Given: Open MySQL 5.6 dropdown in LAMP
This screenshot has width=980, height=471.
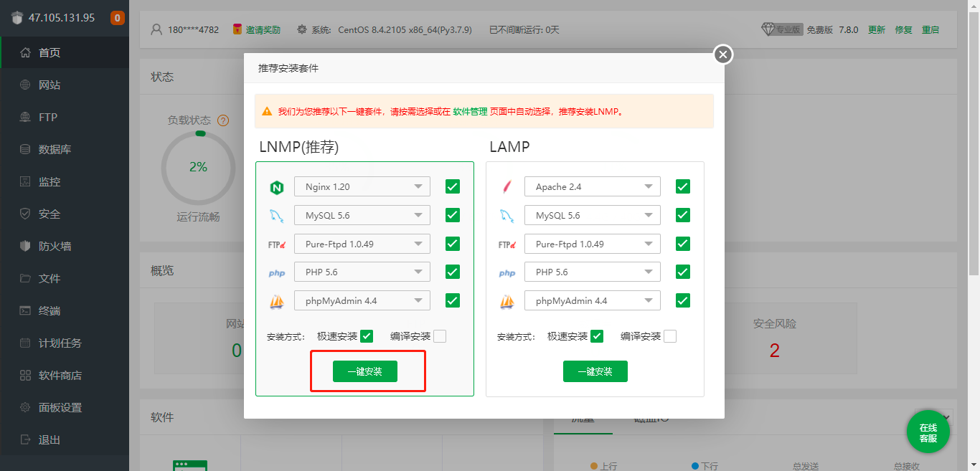Looking at the screenshot, I should click(593, 215).
